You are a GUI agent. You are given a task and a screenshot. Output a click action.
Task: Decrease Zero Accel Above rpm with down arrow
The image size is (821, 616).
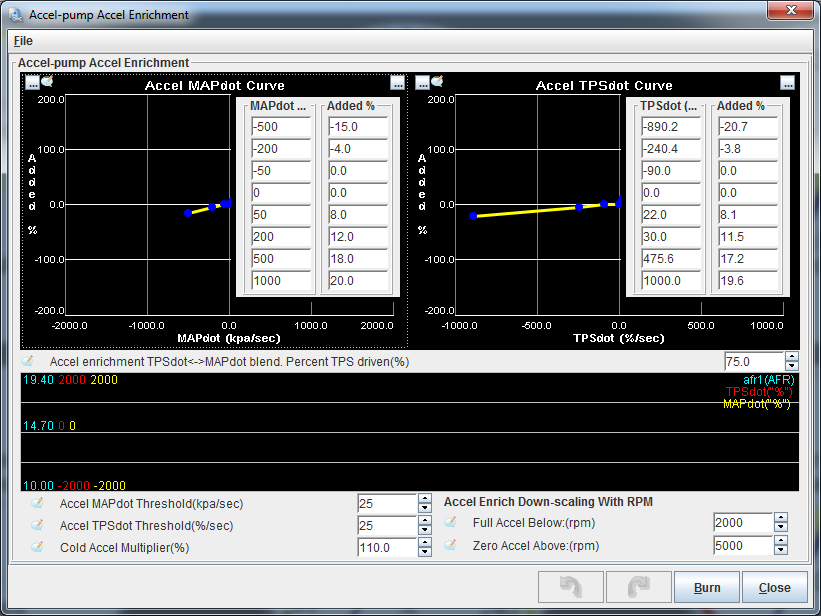click(780, 551)
